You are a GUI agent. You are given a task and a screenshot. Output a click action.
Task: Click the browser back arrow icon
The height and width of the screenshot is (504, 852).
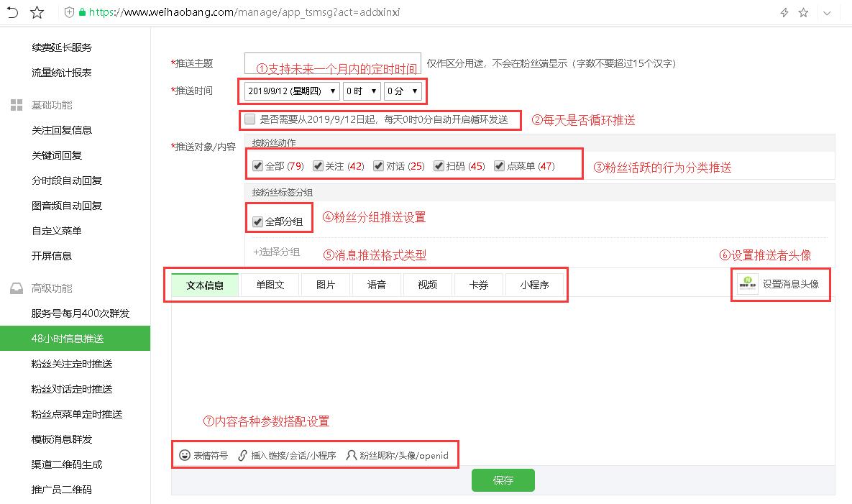[13, 12]
